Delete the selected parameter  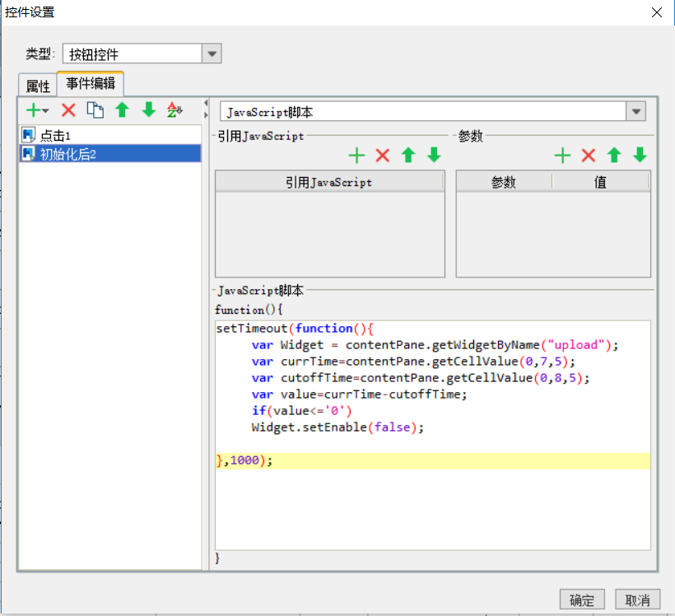pyautogui.click(x=589, y=155)
